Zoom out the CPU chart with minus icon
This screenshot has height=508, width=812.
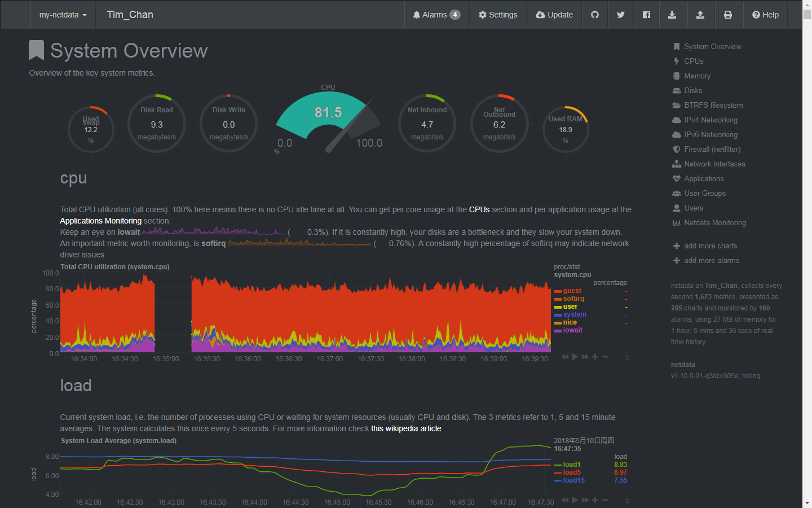pyautogui.click(x=605, y=357)
